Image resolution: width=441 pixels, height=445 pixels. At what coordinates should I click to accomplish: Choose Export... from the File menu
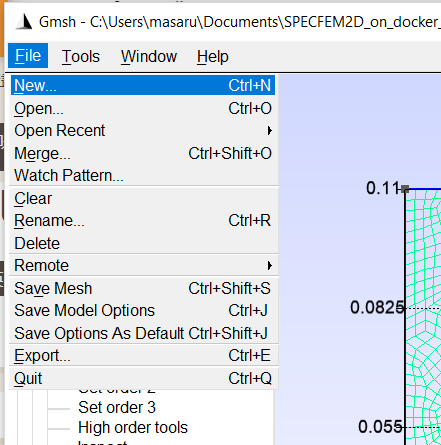pos(143,355)
